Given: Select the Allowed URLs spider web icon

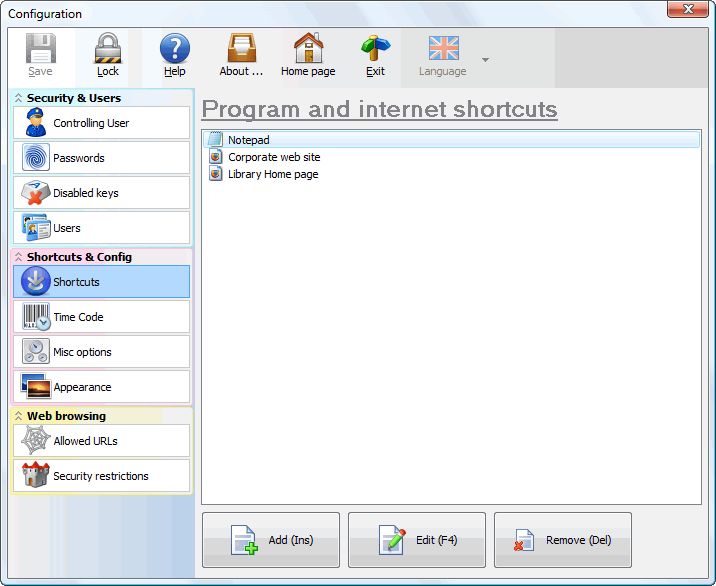Looking at the screenshot, I should (36, 440).
